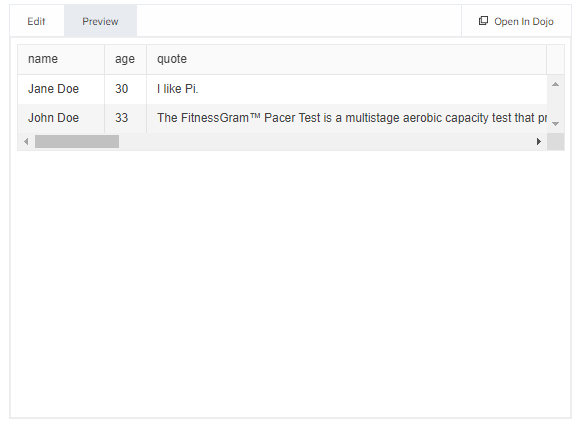The width and height of the screenshot is (584, 428).
Task: Click the age cell showing 33
Action: click(126, 118)
